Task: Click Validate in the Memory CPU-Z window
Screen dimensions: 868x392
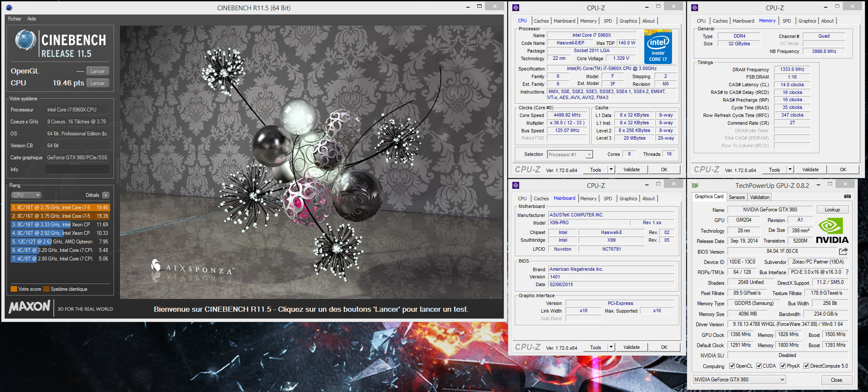Action: (x=810, y=170)
